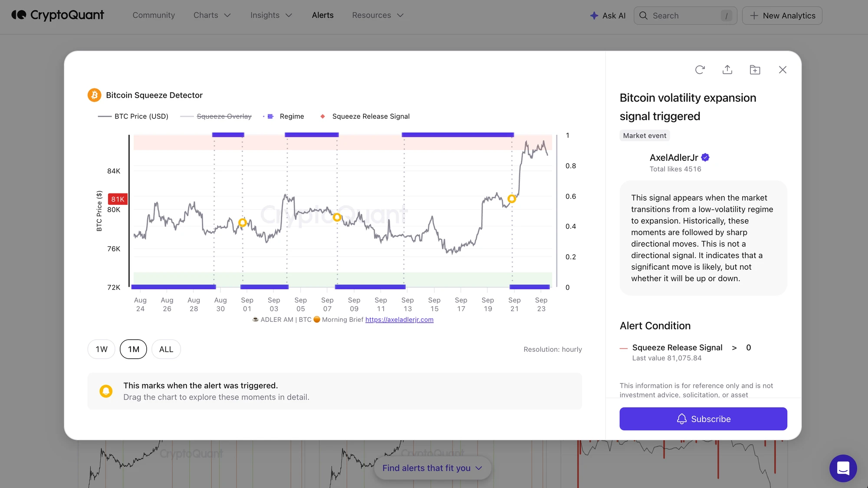Click the New Analytics button
Screen dimensions: 868x488
point(782,16)
